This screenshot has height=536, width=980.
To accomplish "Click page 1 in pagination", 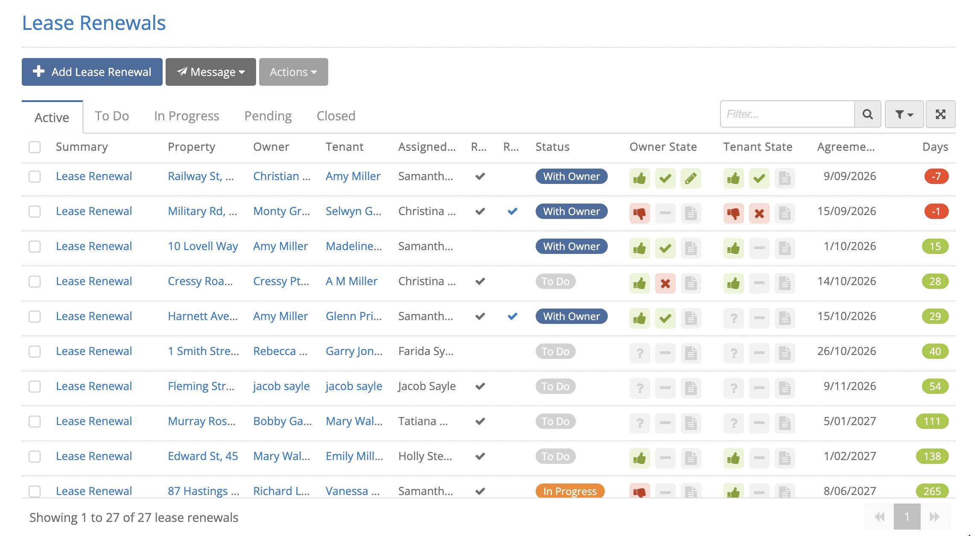I will point(907,517).
